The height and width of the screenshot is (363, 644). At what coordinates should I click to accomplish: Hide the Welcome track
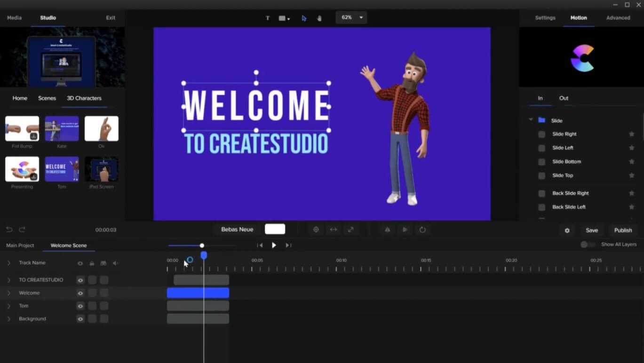coord(80,293)
